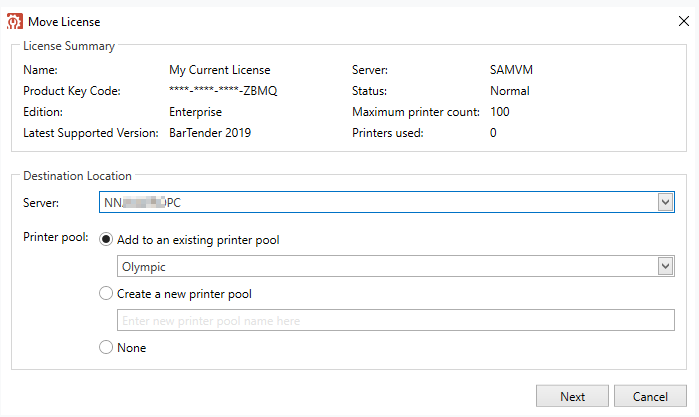Close the Move License dialog
Image resolution: width=699 pixels, height=417 pixels.
click(x=683, y=21)
